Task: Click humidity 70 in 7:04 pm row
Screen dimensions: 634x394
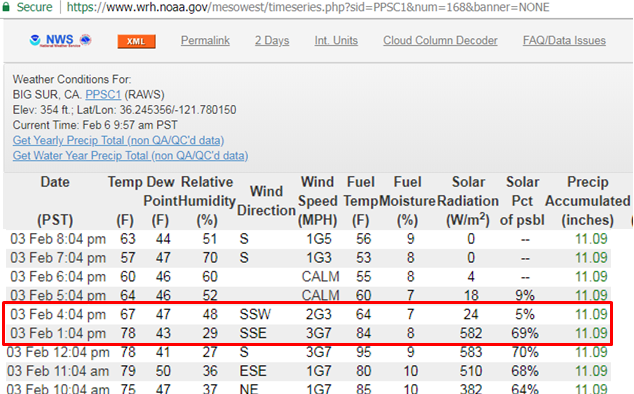Action: pyautogui.click(x=210, y=258)
